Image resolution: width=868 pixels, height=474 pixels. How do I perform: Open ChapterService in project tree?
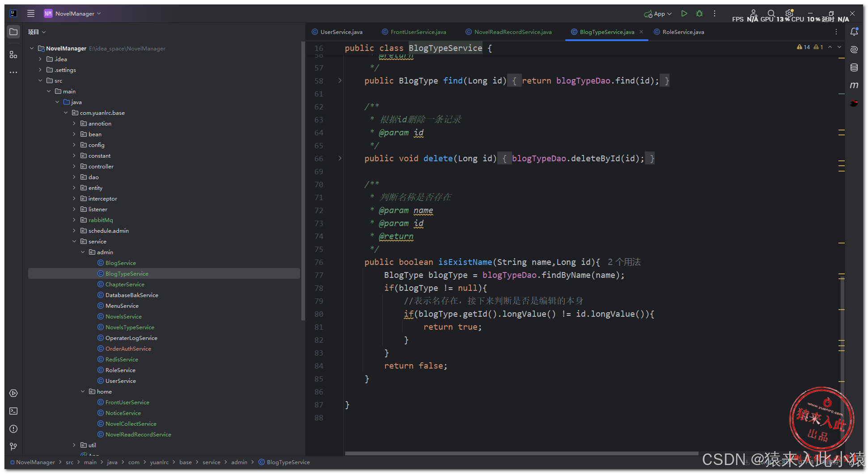(x=125, y=284)
